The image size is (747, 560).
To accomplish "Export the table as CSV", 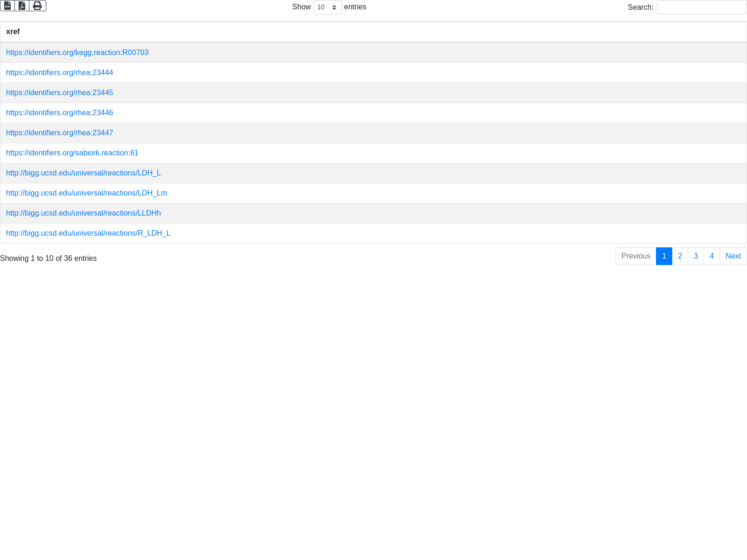I will pyautogui.click(x=7, y=6).
